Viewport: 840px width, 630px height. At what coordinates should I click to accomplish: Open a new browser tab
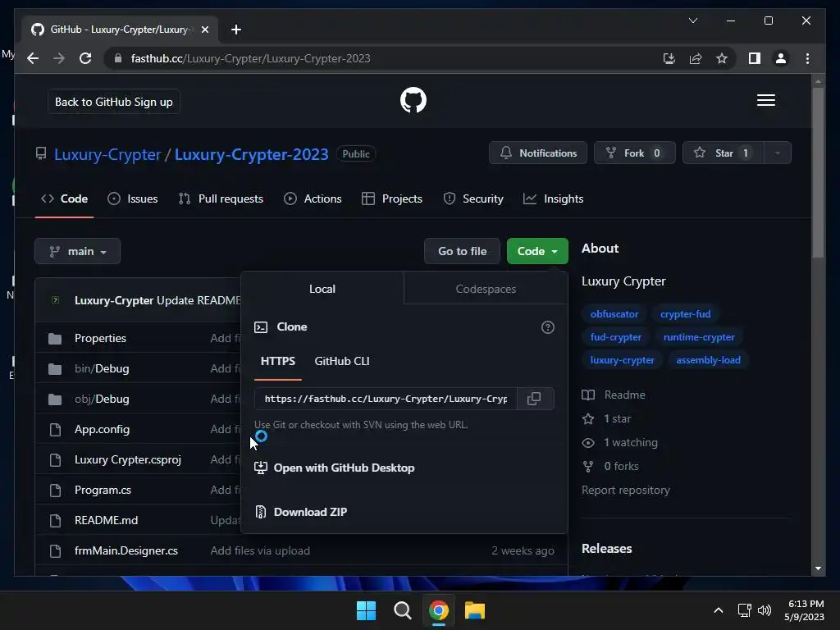click(236, 30)
